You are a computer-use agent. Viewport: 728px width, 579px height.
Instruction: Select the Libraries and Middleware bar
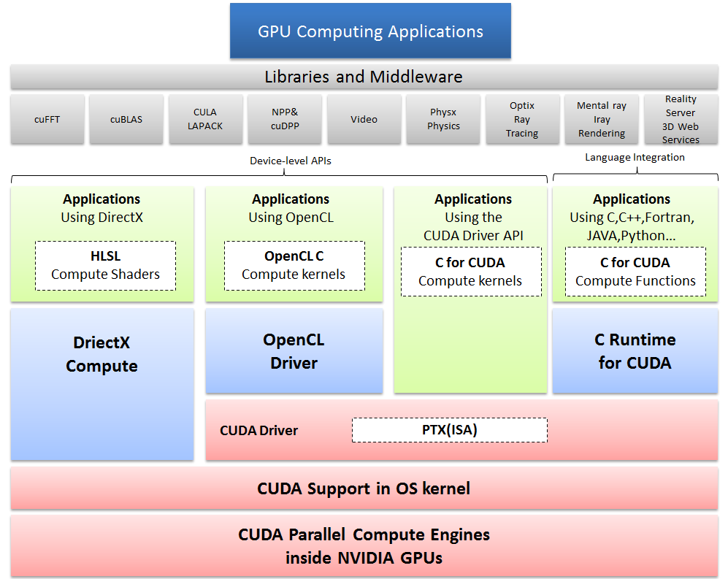(x=364, y=77)
